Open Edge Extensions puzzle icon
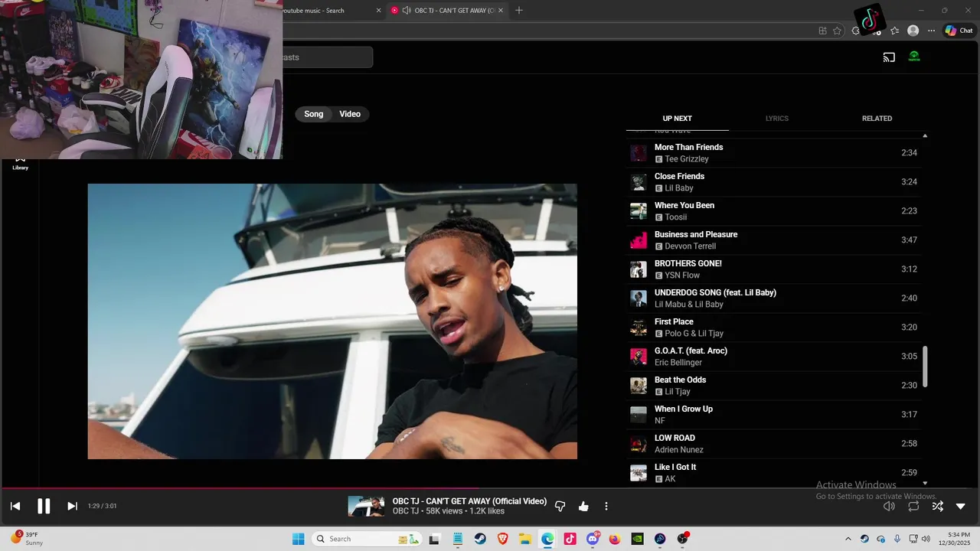Viewport: 980px width, 551px height. [857, 31]
